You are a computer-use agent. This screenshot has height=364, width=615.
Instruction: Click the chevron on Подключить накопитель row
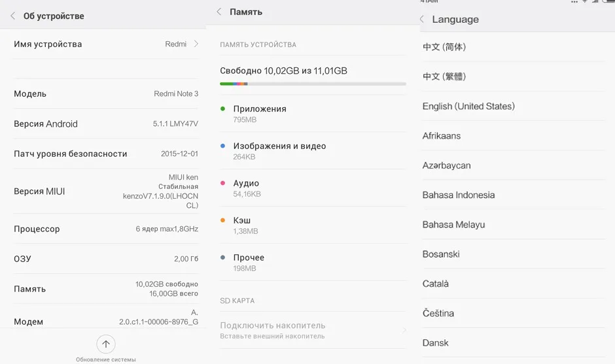pos(404,330)
